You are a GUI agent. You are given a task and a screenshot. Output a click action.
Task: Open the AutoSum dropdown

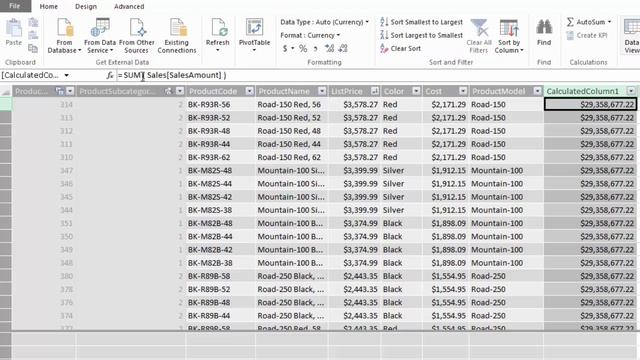[609, 22]
